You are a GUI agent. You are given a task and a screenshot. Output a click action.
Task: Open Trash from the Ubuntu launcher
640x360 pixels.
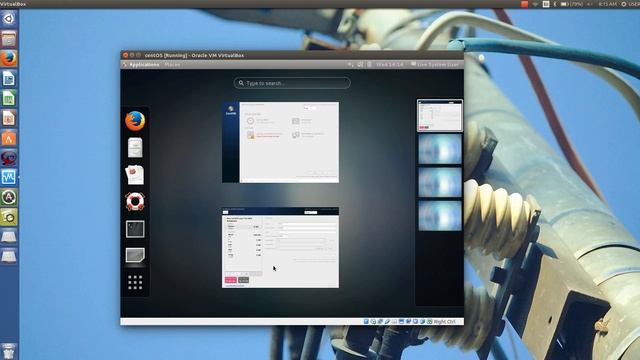pos(9,351)
